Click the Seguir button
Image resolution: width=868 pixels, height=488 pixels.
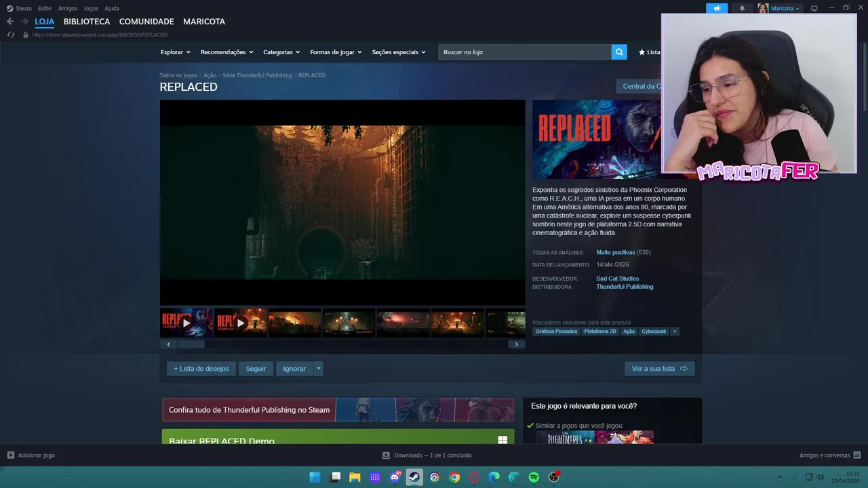coord(256,369)
